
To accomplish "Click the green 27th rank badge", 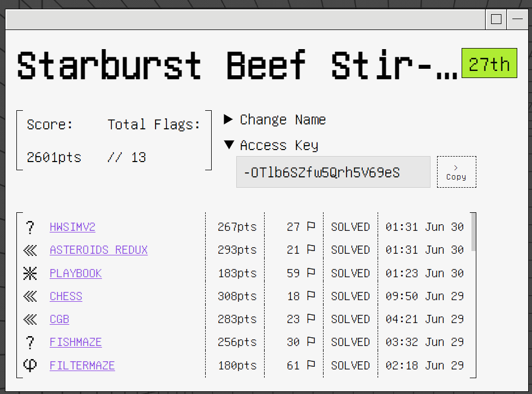I will pos(489,63).
